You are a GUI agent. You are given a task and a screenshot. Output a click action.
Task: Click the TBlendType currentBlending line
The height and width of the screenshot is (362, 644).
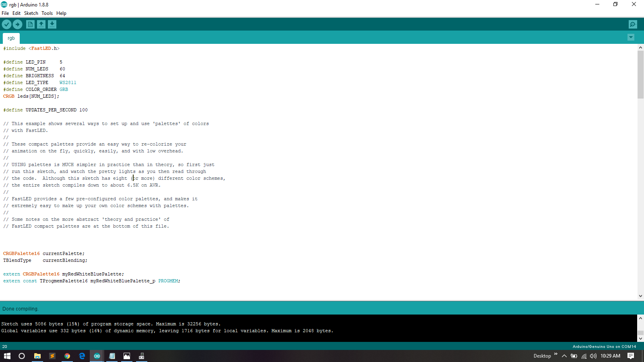45,261
